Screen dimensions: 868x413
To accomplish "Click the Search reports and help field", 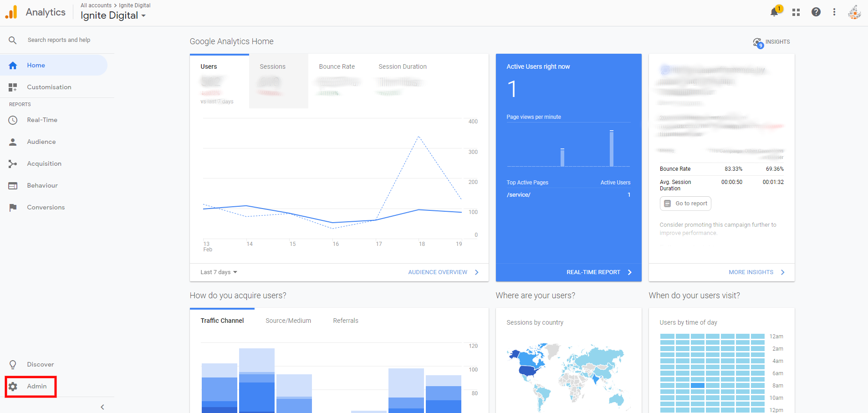I will point(59,40).
